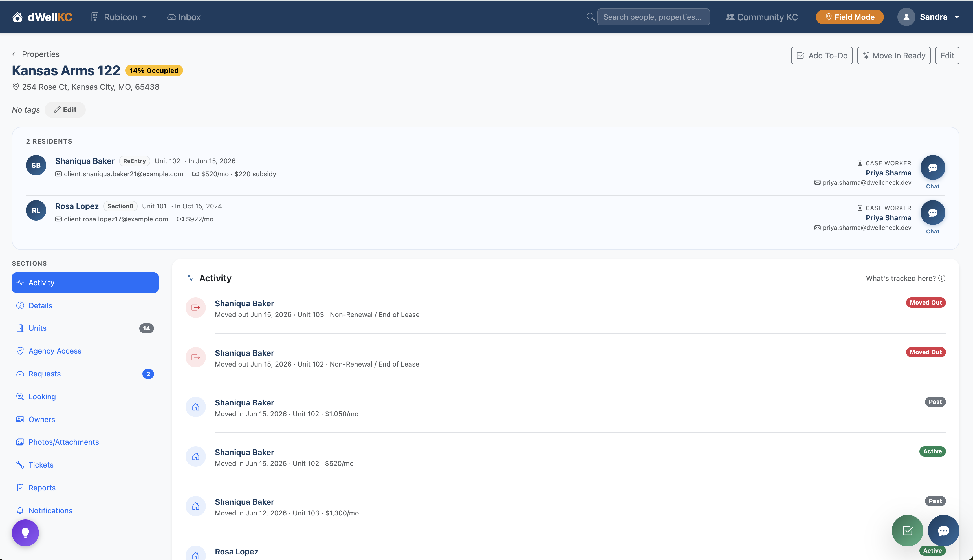Open the Notifications section
Image resolution: width=973 pixels, height=560 pixels.
pyautogui.click(x=85, y=510)
